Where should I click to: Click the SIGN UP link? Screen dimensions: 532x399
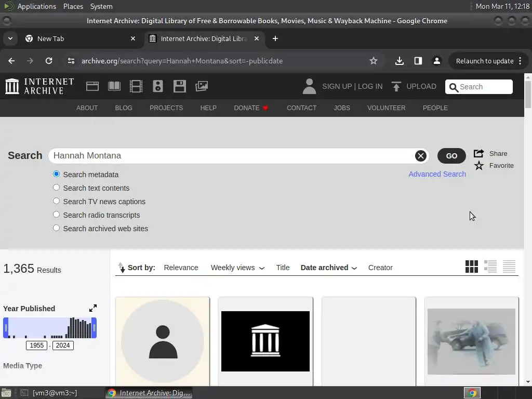coord(337,87)
